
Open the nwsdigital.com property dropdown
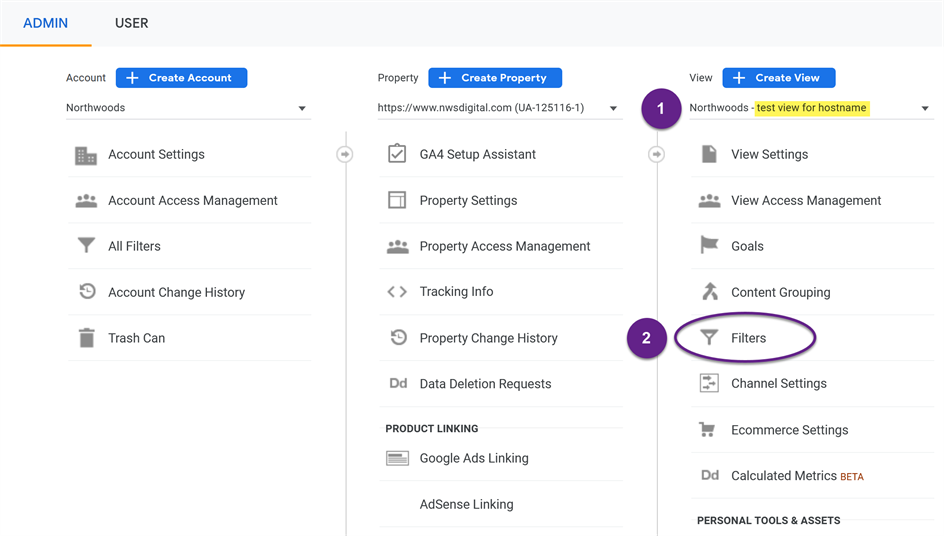click(500, 108)
